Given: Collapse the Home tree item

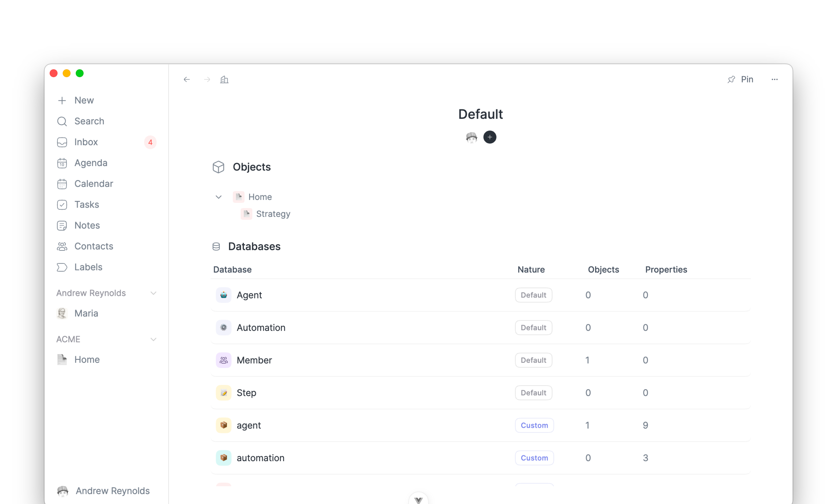Looking at the screenshot, I should click(218, 197).
